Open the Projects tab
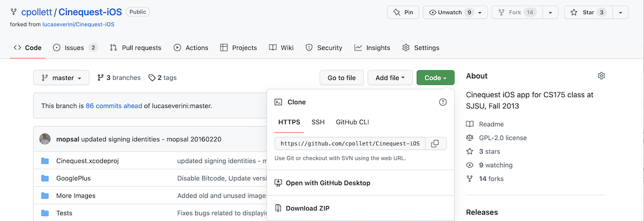The width and height of the screenshot is (644, 221). [238, 48]
